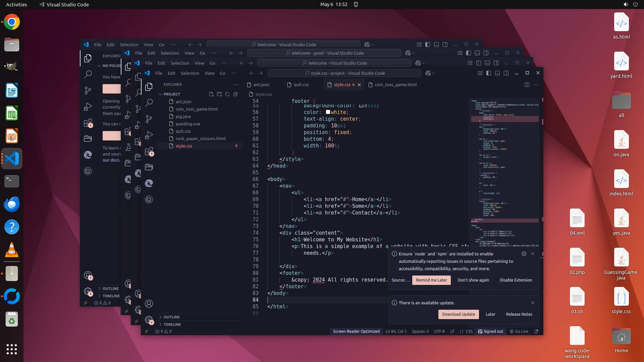Expand the TIMELINE section
The width and height of the screenshot is (644, 362).
point(172,324)
